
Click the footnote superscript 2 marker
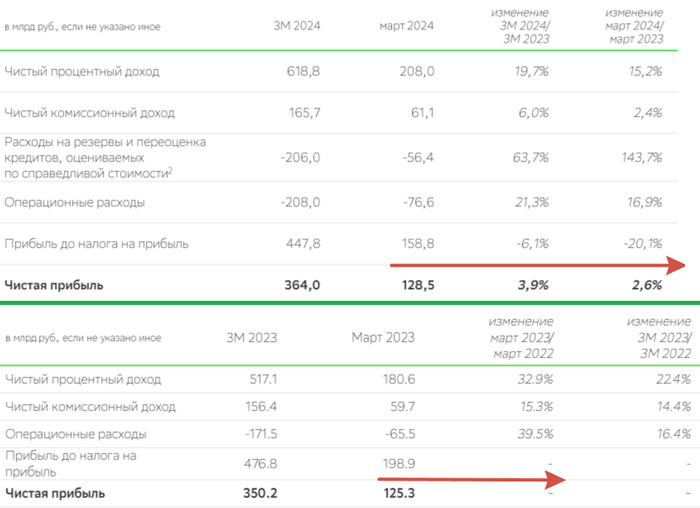coord(170,171)
